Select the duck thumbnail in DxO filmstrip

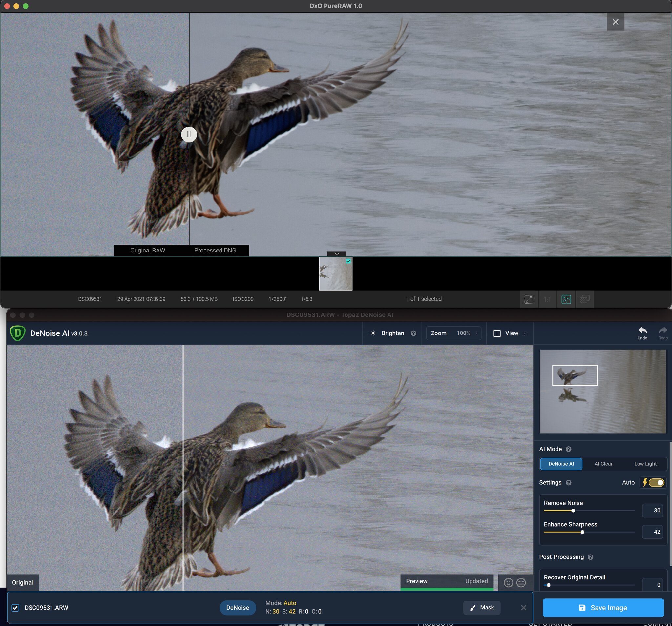click(335, 273)
